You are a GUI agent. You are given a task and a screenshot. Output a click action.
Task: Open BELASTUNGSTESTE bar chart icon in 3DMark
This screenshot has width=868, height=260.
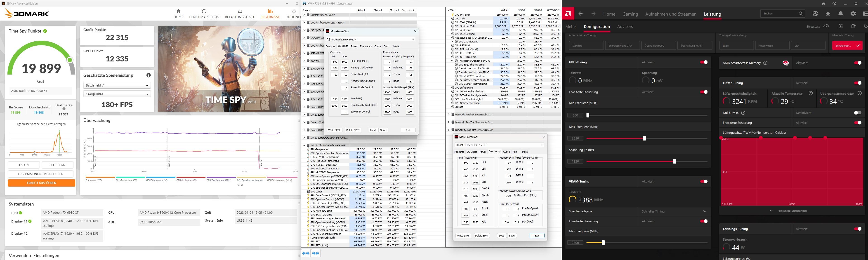point(240,11)
